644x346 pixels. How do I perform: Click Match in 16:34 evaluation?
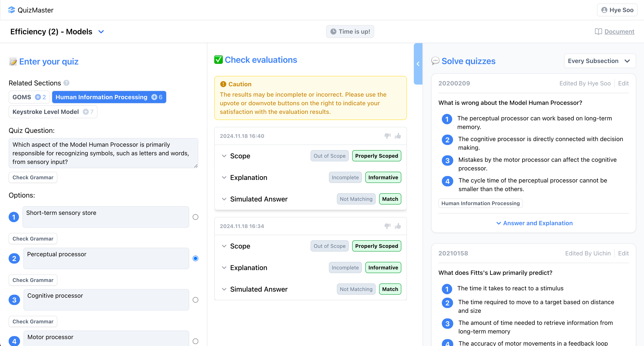(x=390, y=289)
